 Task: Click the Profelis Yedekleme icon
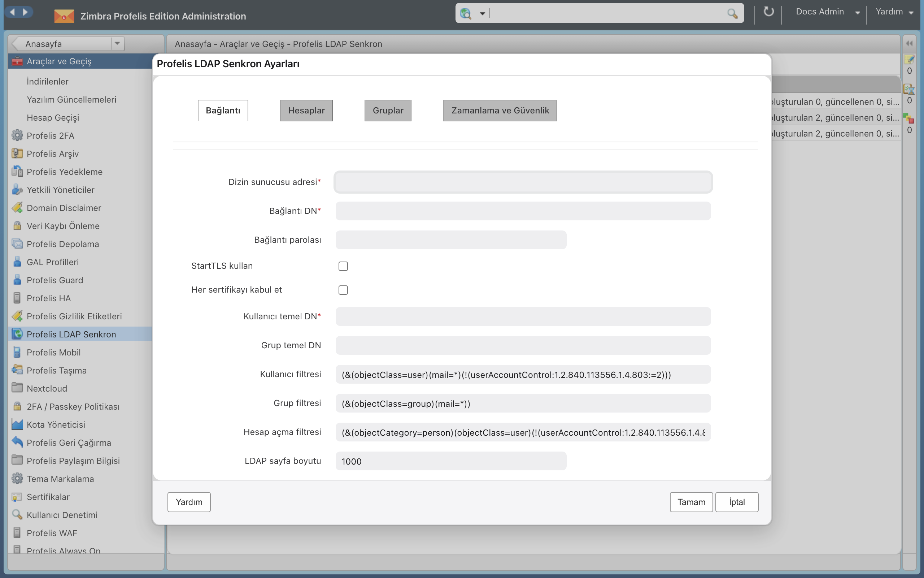[17, 171]
